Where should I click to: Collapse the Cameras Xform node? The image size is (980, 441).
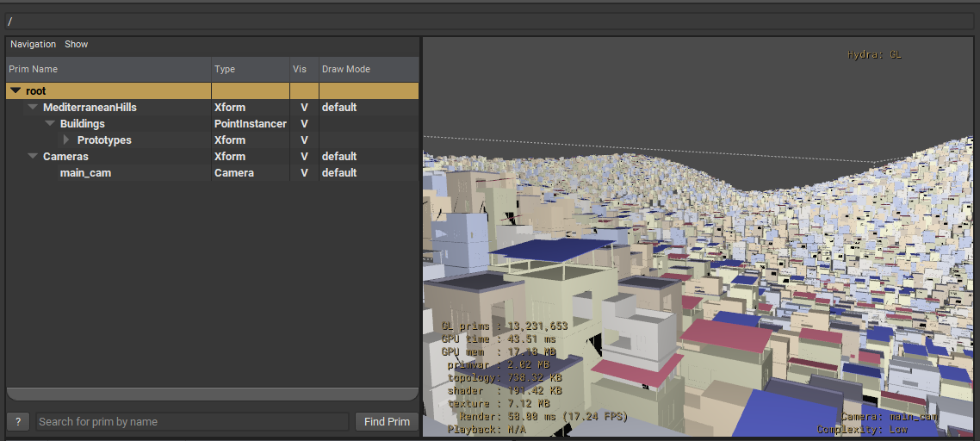pos(33,157)
